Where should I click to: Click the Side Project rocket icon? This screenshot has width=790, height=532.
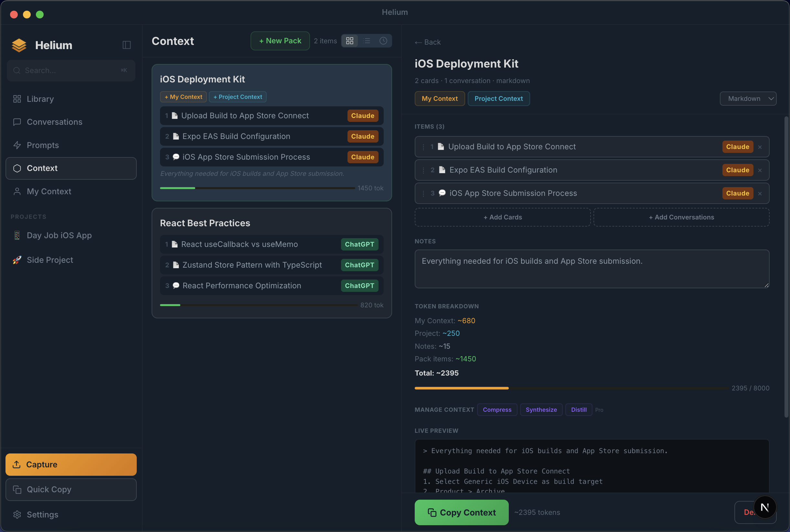[x=16, y=260]
